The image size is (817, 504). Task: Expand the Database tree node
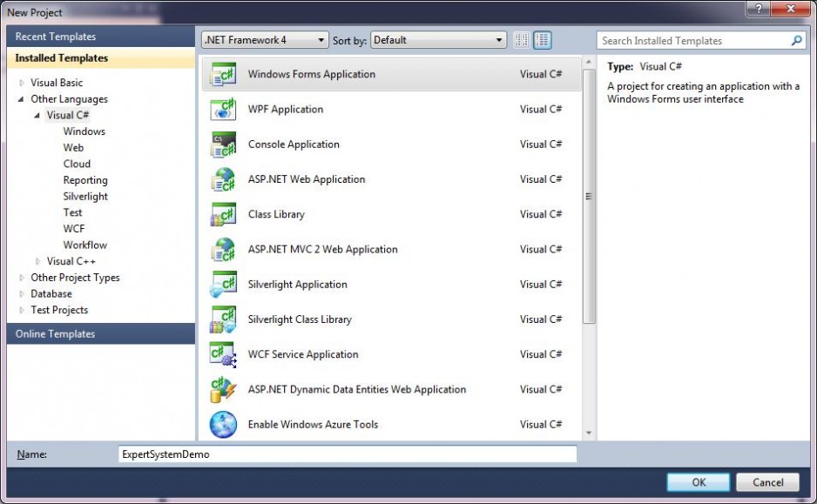[22, 293]
